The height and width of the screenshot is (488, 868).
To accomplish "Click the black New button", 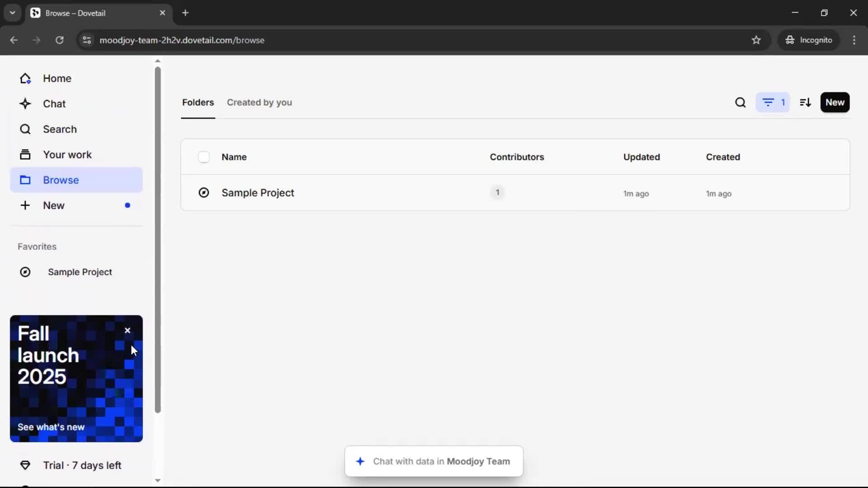I will coord(835,103).
